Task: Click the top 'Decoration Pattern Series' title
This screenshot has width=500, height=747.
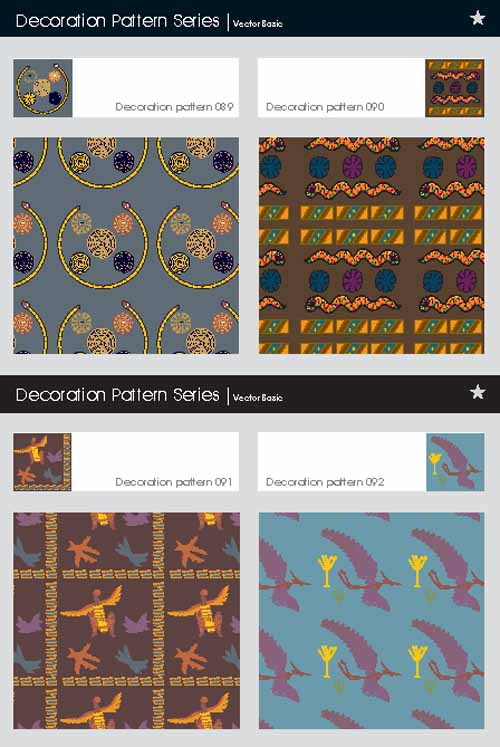Action: pos(118,21)
